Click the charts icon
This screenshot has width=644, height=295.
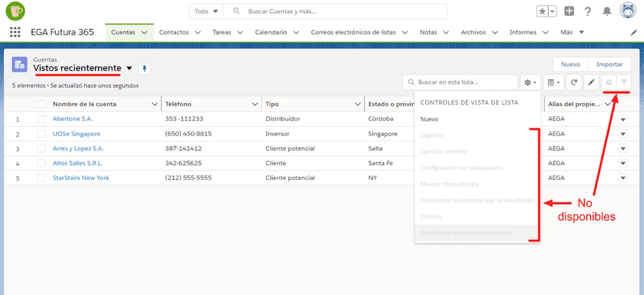coord(609,82)
